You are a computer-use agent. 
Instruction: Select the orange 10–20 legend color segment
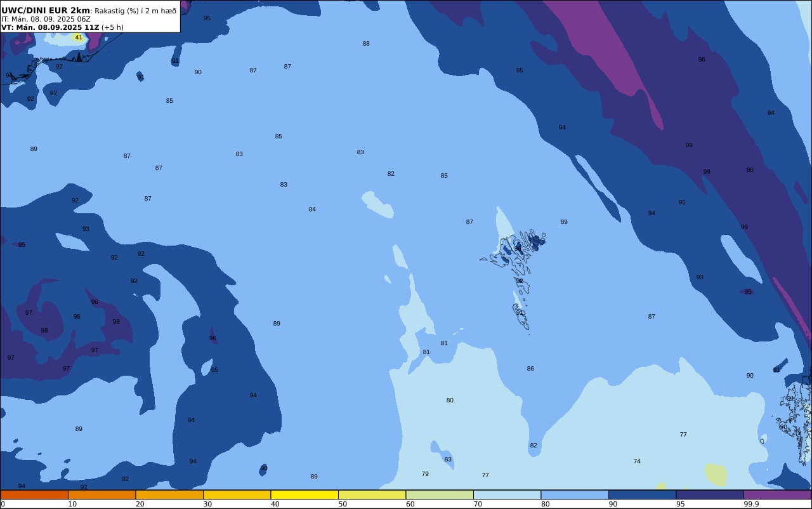(x=101, y=494)
